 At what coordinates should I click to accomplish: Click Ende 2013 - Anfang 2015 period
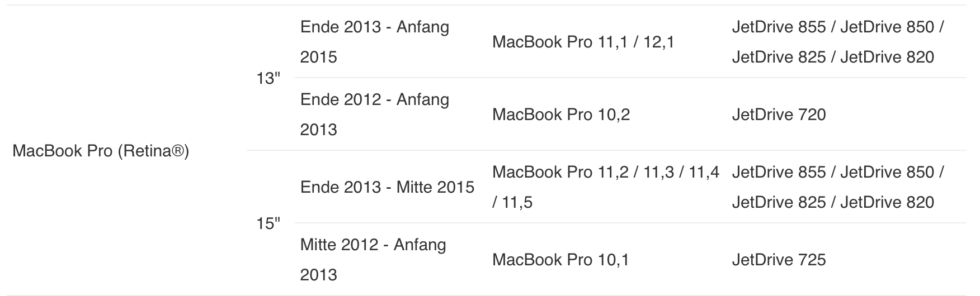[x=375, y=42]
